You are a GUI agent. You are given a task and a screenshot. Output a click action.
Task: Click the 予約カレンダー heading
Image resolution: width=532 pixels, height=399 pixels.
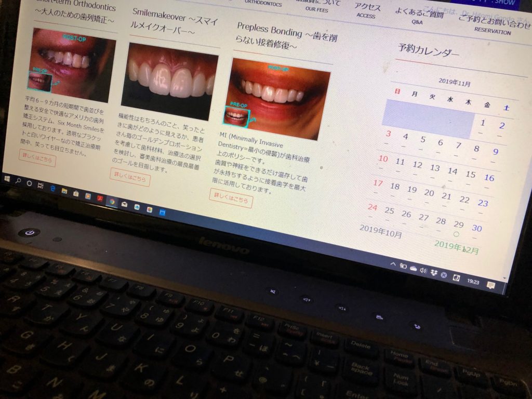pos(429,50)
